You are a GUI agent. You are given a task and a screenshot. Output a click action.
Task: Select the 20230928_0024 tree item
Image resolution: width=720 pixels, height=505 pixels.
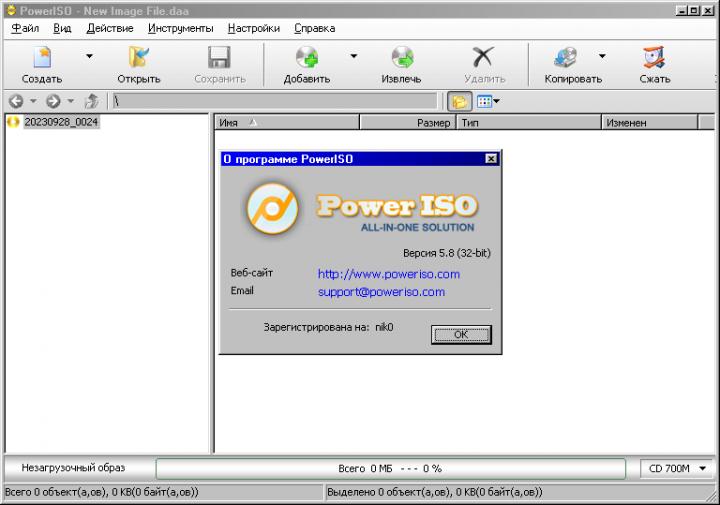(x=61, y=122)
